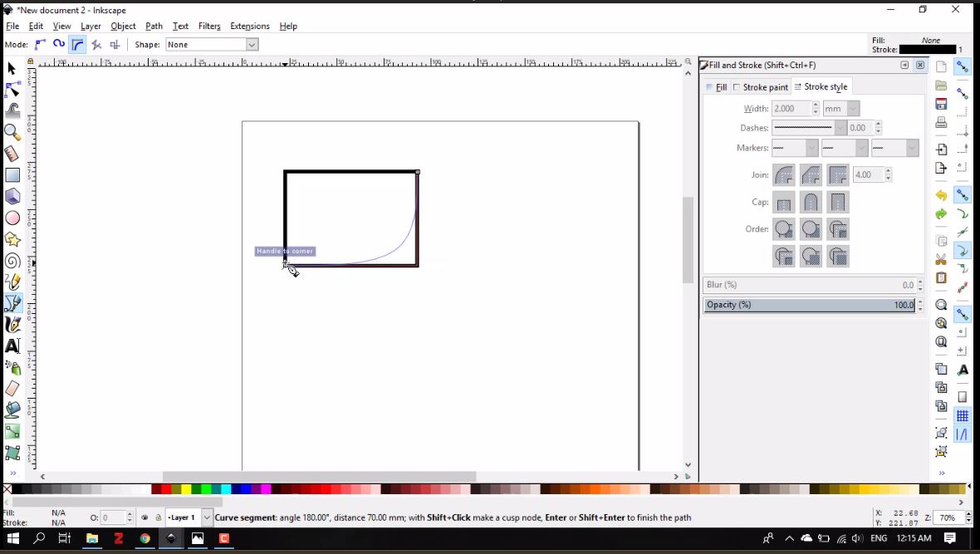Choose the miter join button

point(838,175)
